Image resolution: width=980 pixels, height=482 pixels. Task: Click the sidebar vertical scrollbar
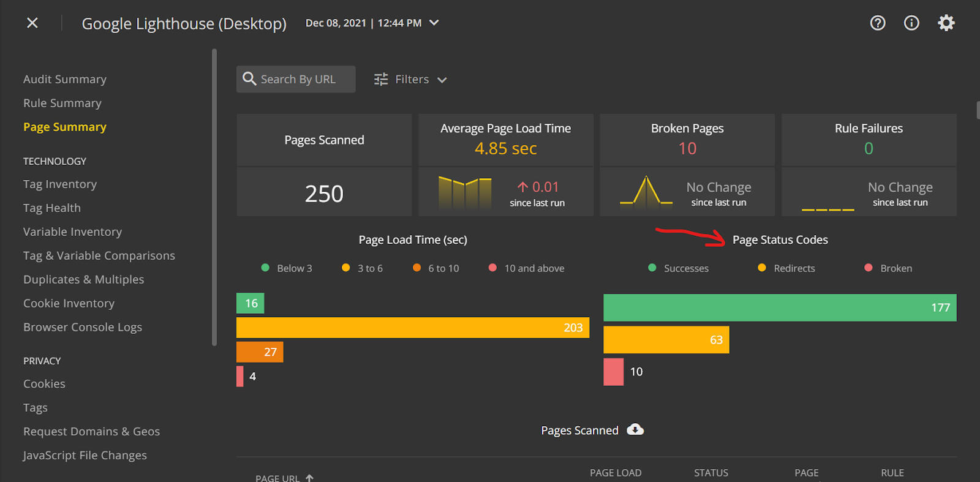(x=214, y=197)
